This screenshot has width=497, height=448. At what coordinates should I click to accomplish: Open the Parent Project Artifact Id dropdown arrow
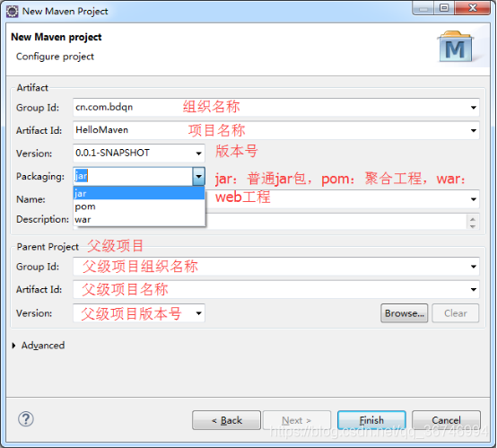click(474, 289)
